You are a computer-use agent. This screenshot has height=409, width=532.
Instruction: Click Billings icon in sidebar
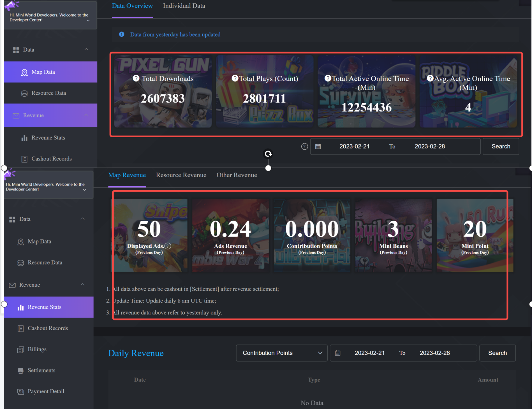click(x=20, y=350)
